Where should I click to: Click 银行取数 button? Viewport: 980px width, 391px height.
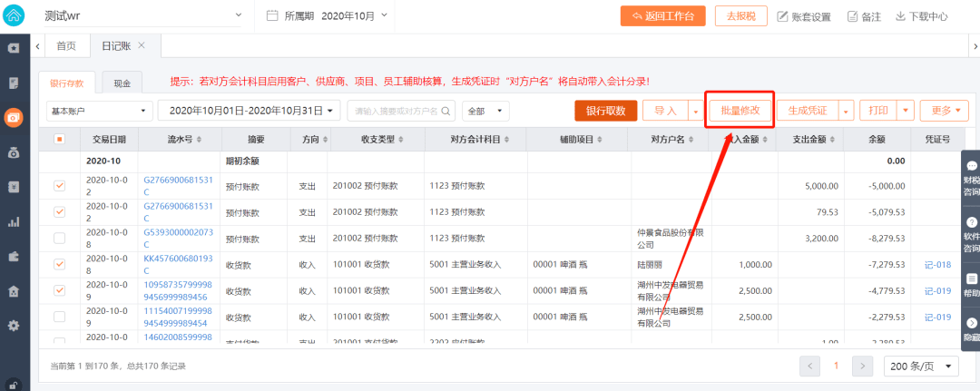pyautogui.click(x=605, y=111)
